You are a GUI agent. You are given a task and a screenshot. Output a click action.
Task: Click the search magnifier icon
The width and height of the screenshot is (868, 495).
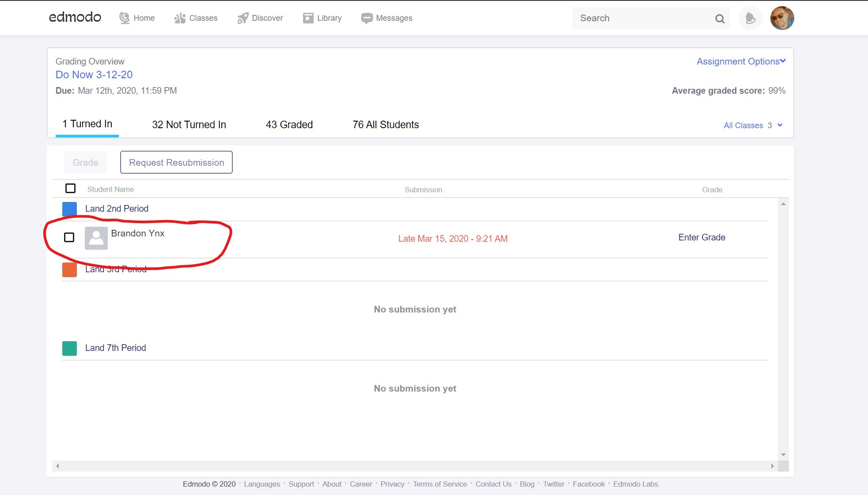coord(720,19)
